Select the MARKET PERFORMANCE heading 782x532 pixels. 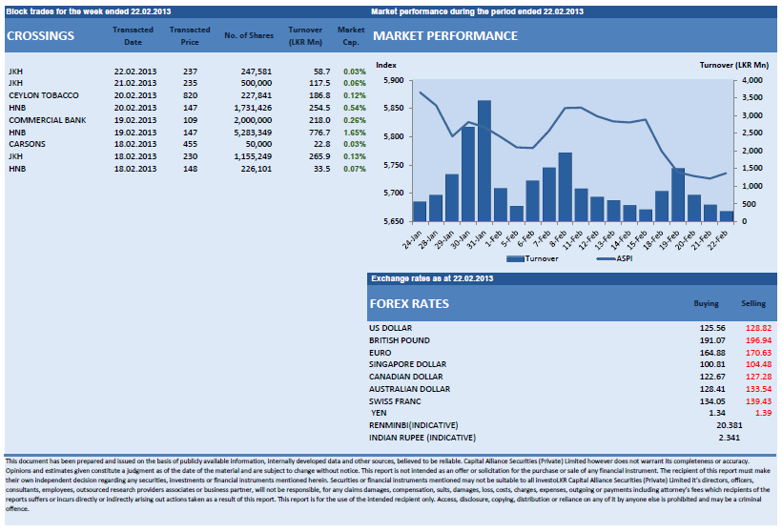[445, 36]
